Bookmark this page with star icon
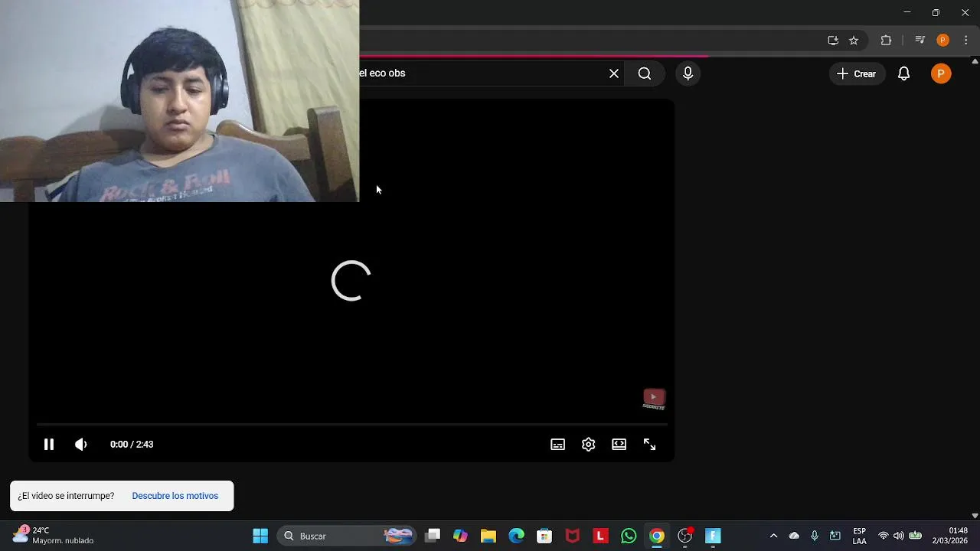 (854, 41)
